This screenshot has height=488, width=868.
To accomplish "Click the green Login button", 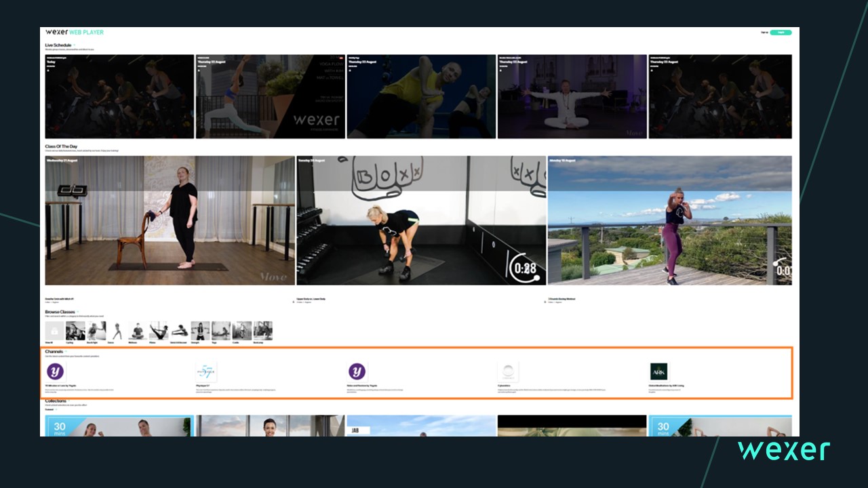I will pyautogui.click(x=781, y=32).
